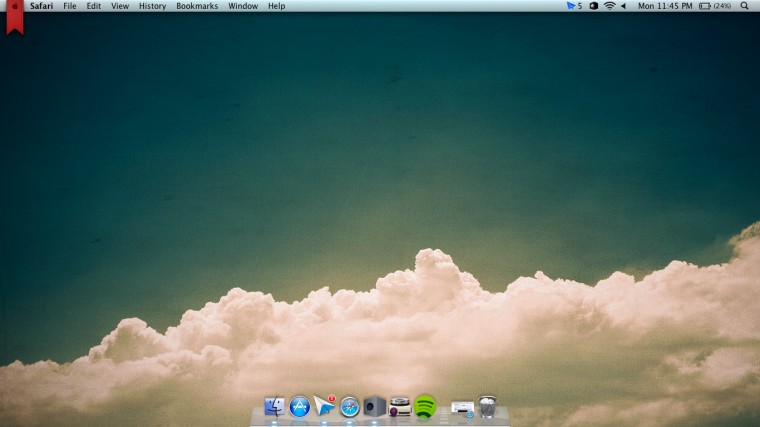Open Finder from the dock
Image resolution: width=760 pixels, height=427 pixels.
[274, 407]
